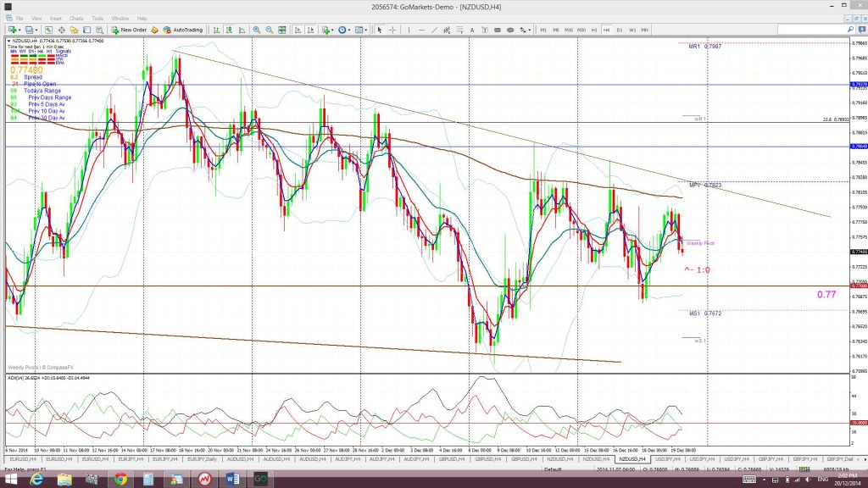The width and height of the screenshot is (868, 488).
Task: Select the arrow cursor tool
Action: tap(380, 30)
